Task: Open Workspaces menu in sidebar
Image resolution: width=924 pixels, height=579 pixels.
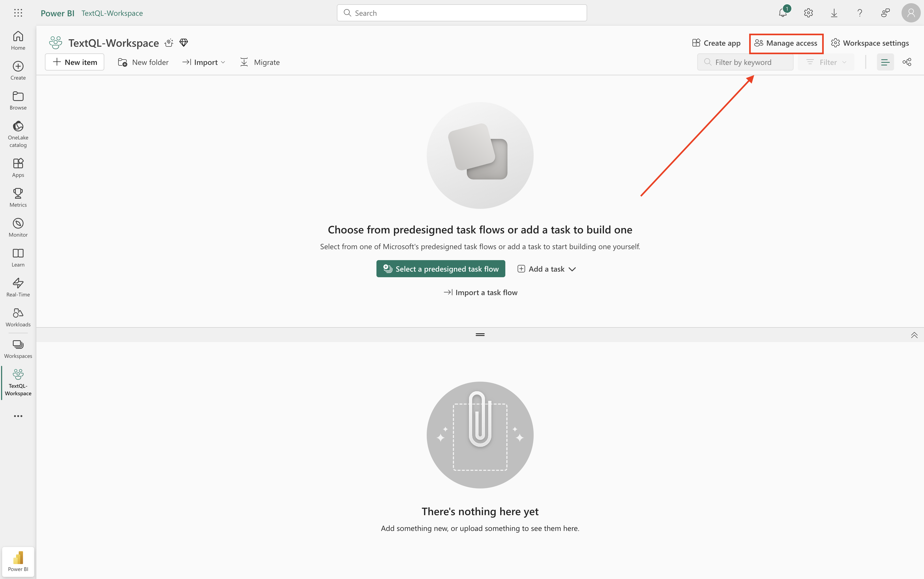Action: 18,349
